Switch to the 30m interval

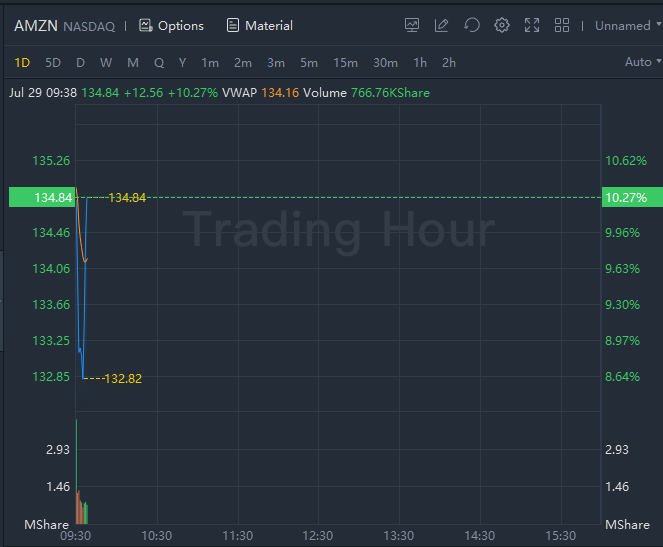385,63
